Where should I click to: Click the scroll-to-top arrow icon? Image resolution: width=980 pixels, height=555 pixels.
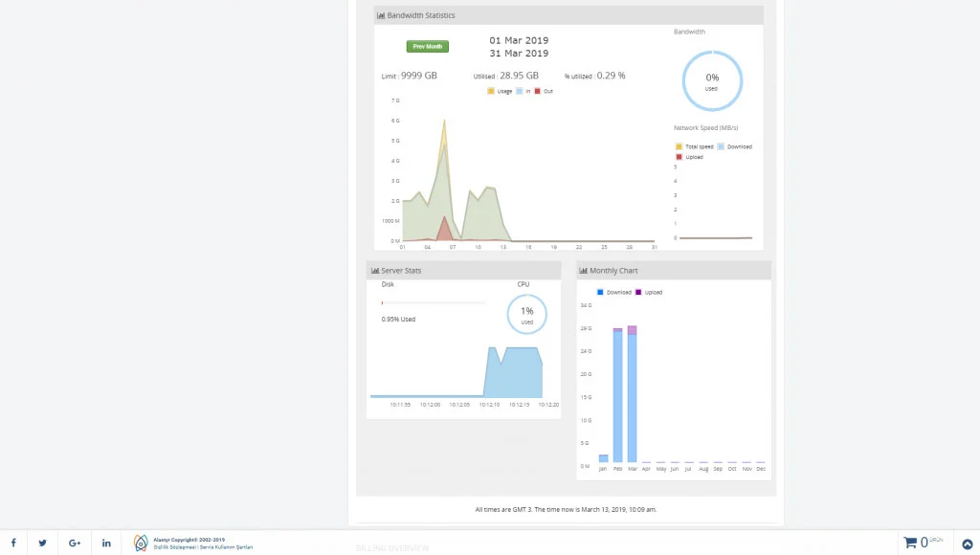point(967,544)
